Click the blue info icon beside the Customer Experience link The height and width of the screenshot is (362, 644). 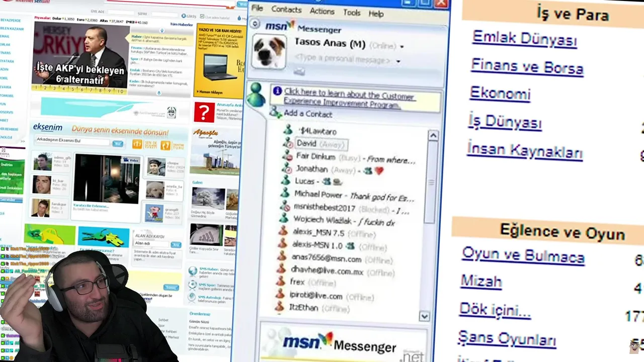click(277, 91)
